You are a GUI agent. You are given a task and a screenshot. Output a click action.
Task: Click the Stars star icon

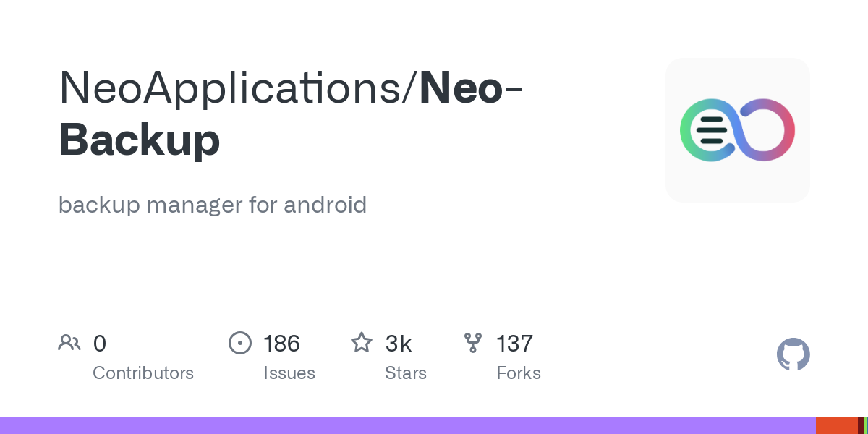tap(362, 343)
